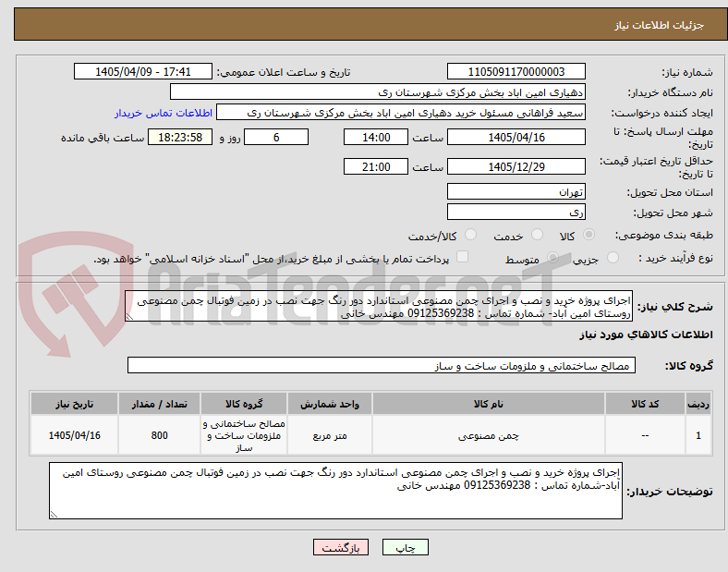
Task: Click the شماره نیاز field 1105091170000003
Action: click(x=516, y=71)
